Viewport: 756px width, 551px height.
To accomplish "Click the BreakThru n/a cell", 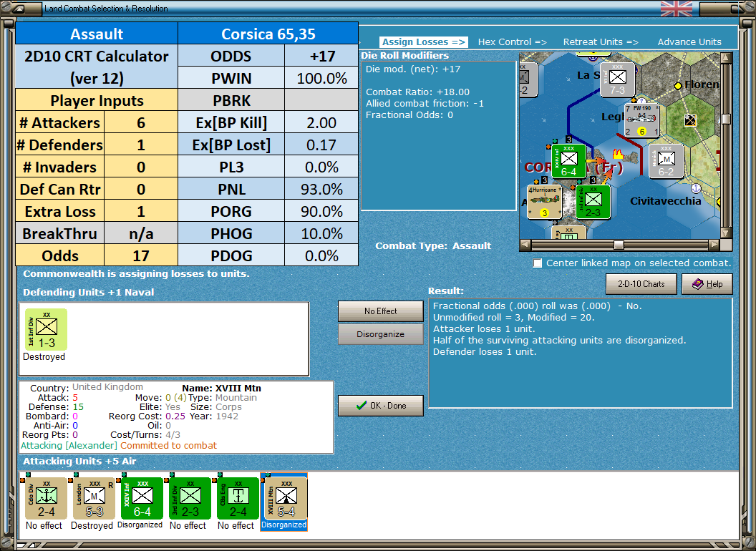I will tap(141, 234).
